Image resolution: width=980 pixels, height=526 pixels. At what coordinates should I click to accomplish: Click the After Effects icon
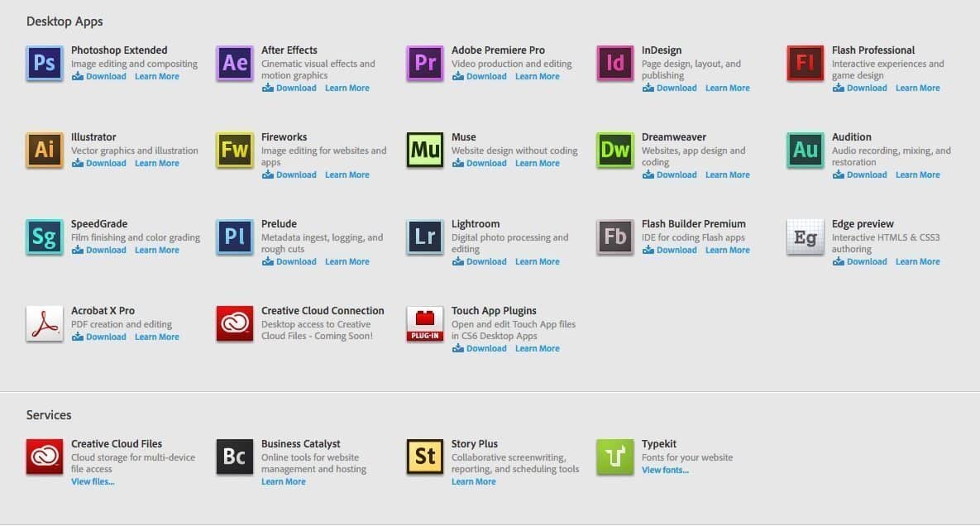click(x=234, y=63)
